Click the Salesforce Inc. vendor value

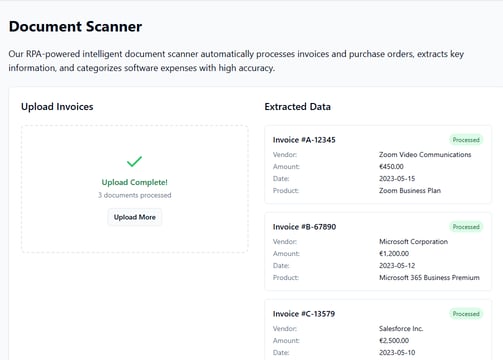tap(401, 329)
